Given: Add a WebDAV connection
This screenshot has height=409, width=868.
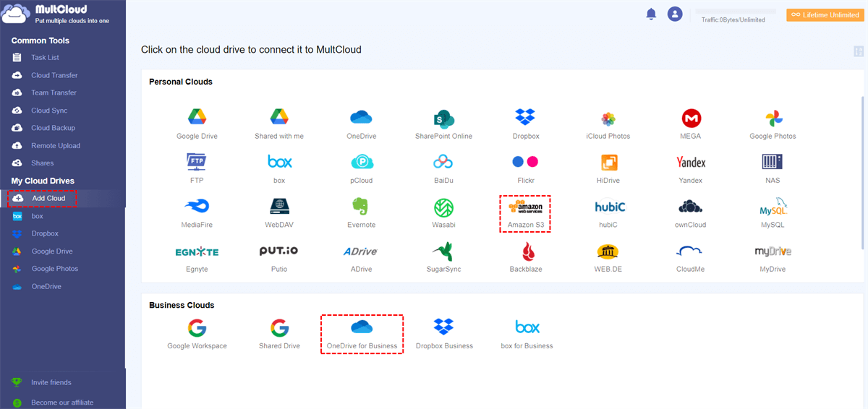Looking at the screenshot, I should (279, 212).
